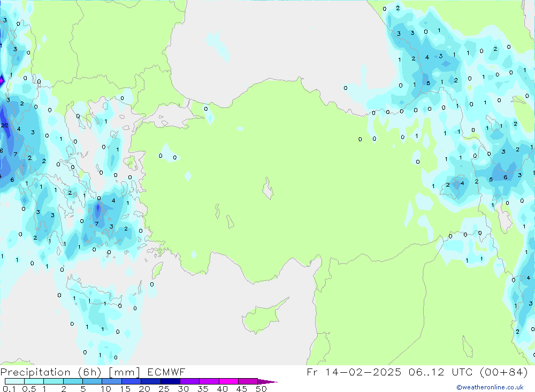
Task: Choose the 15–20 mm royal blue swatch
Action: pyautogui.click(x=131, y=381)
